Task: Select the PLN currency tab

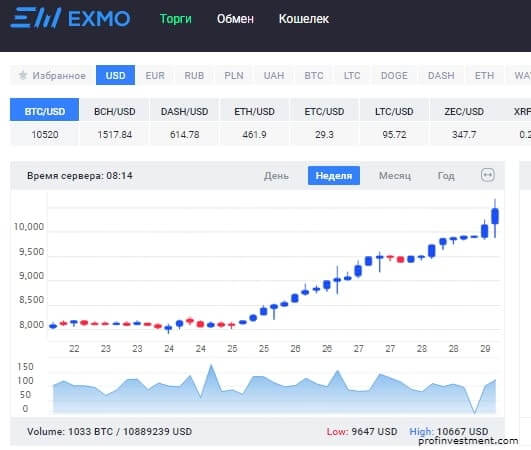Action: (x=234, y=75)
